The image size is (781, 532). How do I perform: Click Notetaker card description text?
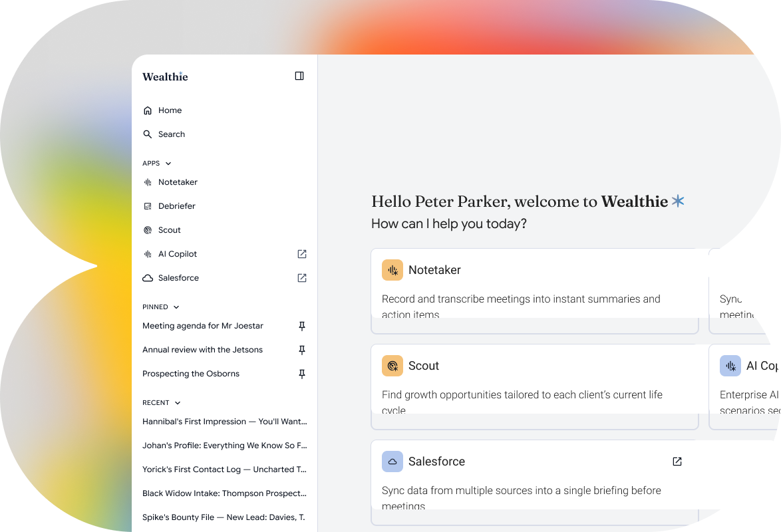521,305
